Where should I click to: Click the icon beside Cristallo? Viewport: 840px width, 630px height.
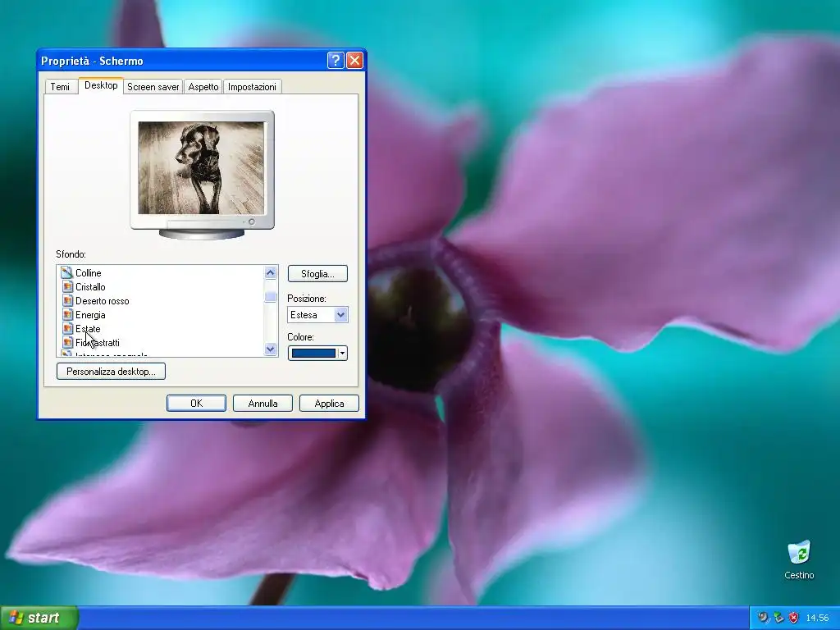tap(67, 286)
